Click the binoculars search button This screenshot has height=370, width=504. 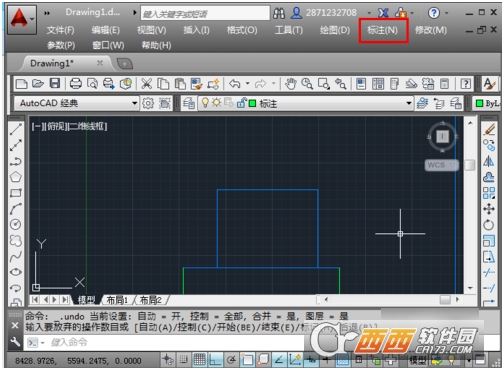(279, 13)
